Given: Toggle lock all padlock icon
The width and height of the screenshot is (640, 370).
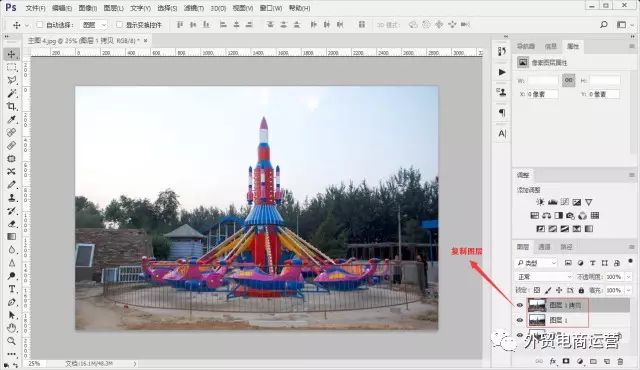Looking at the screenshot, I should point(581,290).
